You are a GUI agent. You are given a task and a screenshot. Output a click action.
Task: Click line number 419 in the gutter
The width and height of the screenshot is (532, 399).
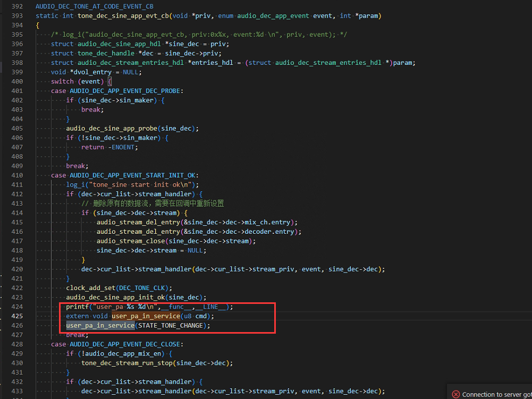[17, 260]
